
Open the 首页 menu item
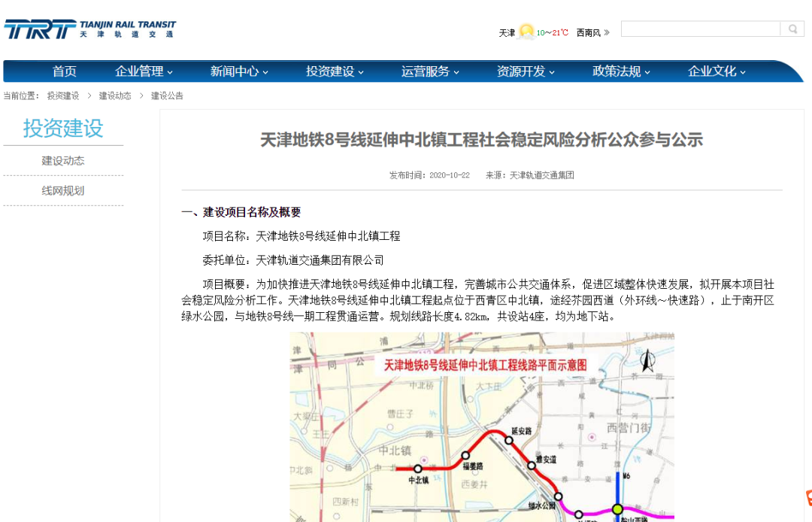[64, 71]
